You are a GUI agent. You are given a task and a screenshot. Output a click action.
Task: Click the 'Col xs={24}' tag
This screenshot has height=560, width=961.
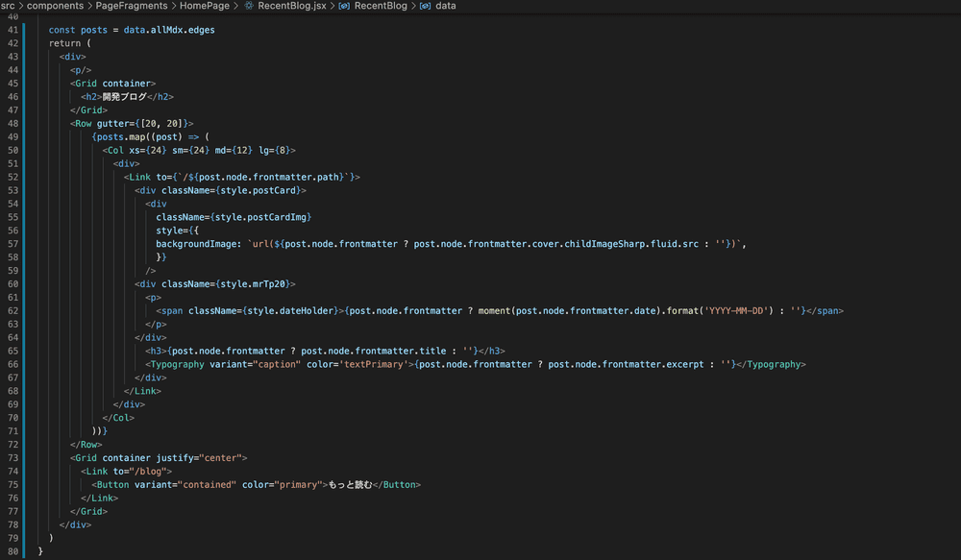pos(135,151)
